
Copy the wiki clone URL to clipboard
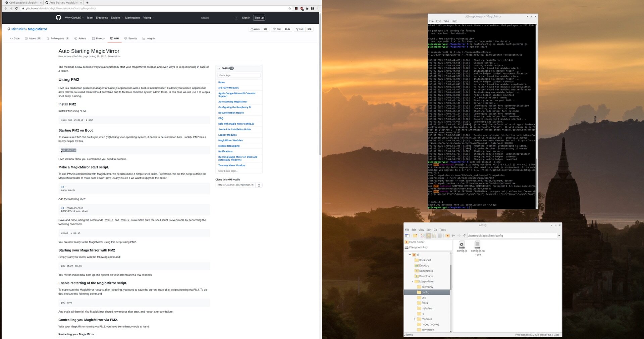259,185
